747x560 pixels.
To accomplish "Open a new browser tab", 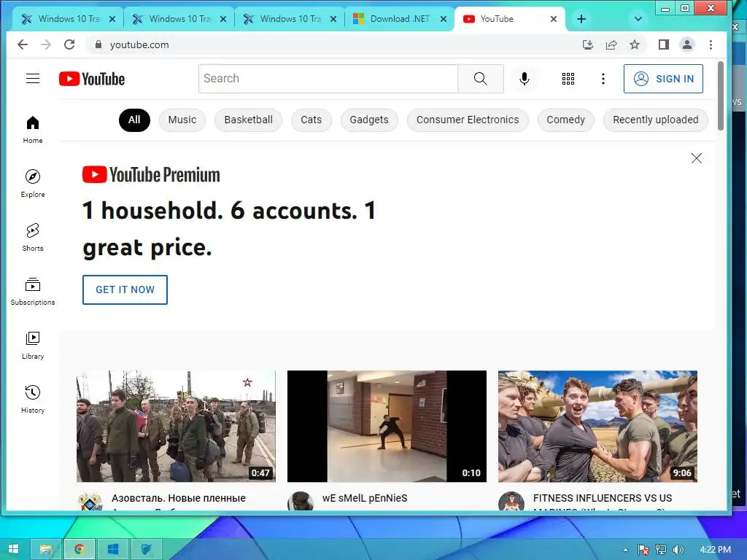I will 581,19.
